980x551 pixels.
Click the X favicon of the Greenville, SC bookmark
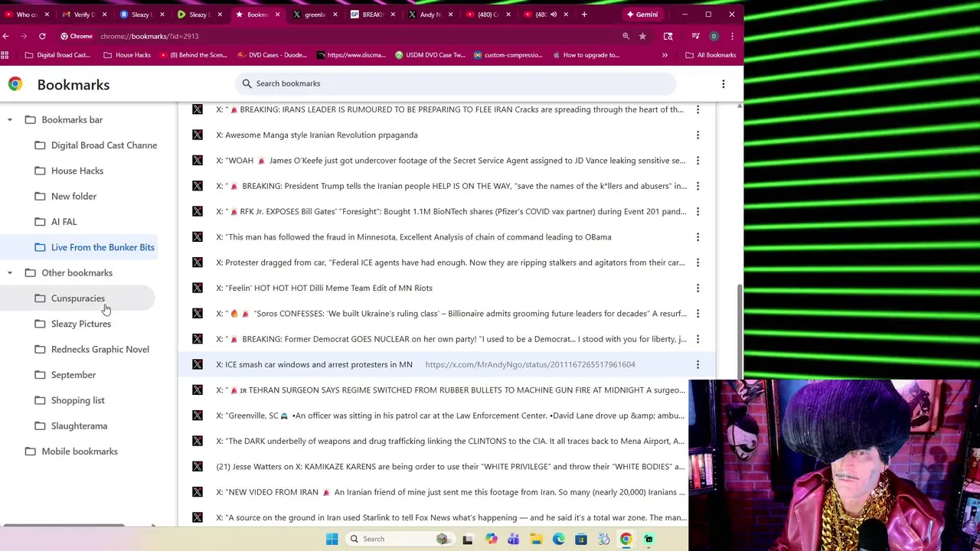[x=198, y=416]
